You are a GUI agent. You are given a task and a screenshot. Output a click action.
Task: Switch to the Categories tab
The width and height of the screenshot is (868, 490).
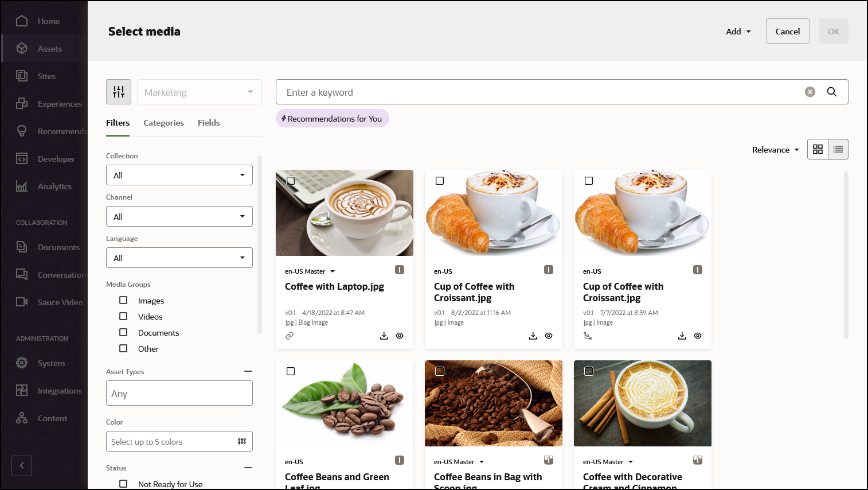pos(163,123)
